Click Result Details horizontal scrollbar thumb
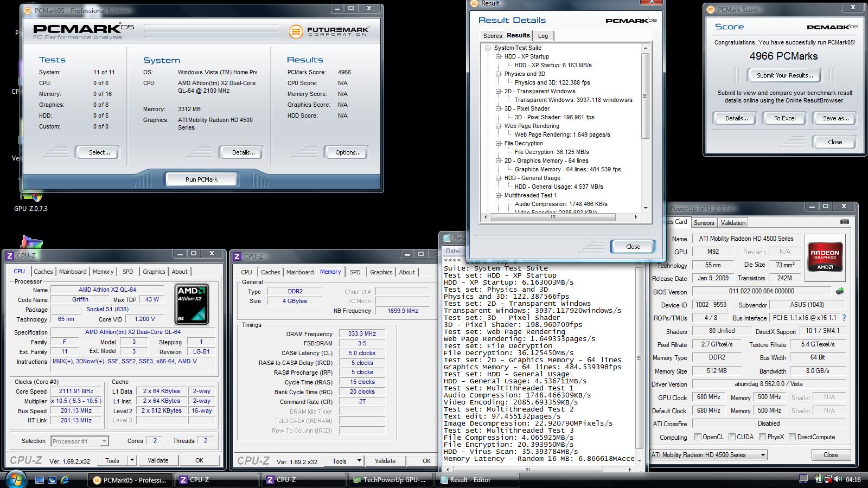 553,217
